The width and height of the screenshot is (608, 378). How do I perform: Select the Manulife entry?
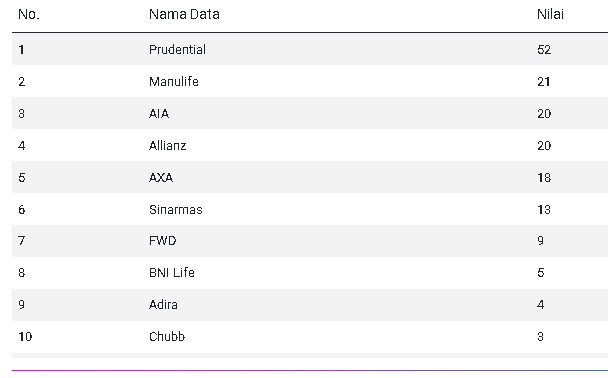pyautogui.click(x=174, y=81)
